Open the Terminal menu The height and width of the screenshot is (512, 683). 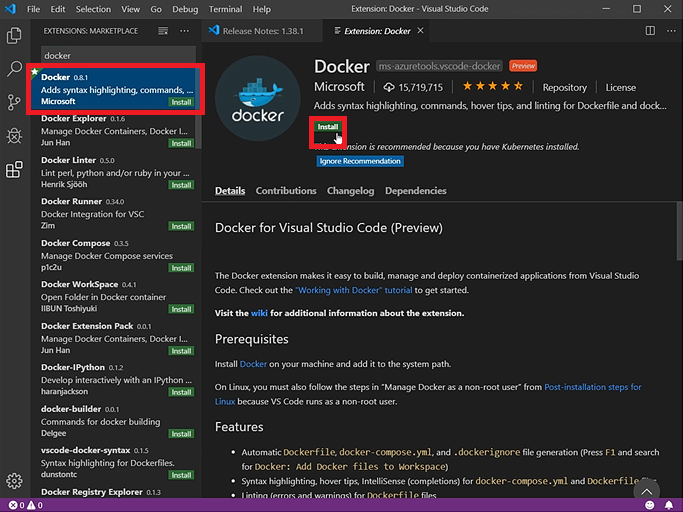click(225, 9)
